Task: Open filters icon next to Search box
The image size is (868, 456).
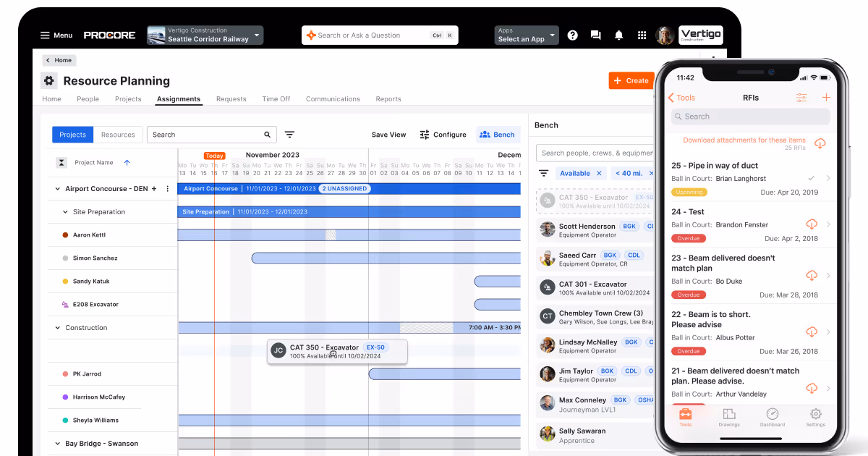Action: pyautogui.click(x=289, y=135)
